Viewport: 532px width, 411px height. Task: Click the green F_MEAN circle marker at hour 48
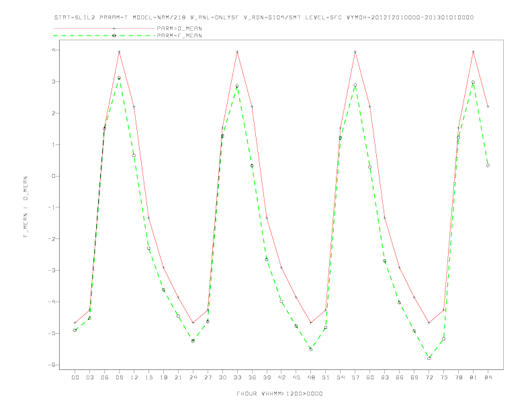(311, 349)
